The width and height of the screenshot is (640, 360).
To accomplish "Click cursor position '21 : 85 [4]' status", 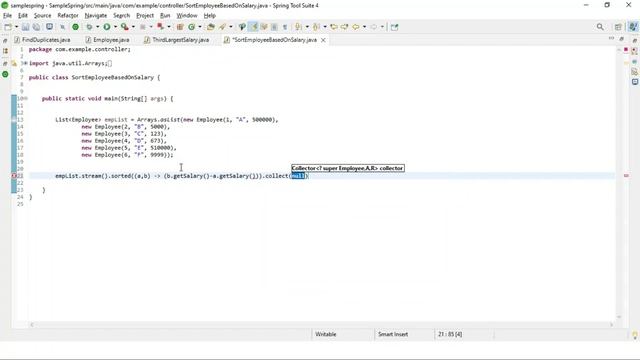I will tap(450, 334).
